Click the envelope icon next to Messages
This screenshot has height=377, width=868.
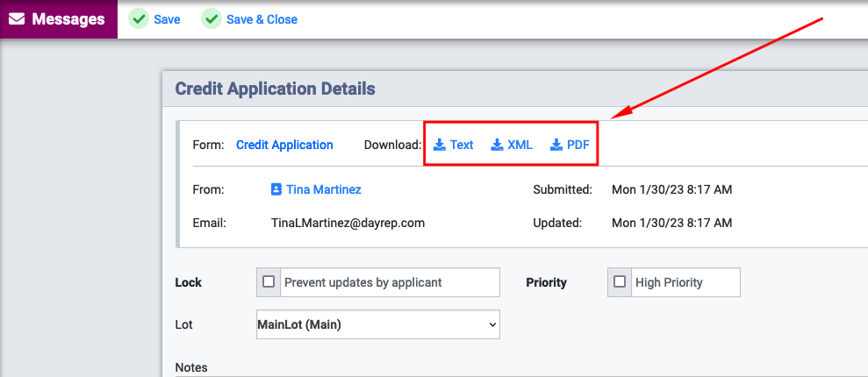click(17, 19)
